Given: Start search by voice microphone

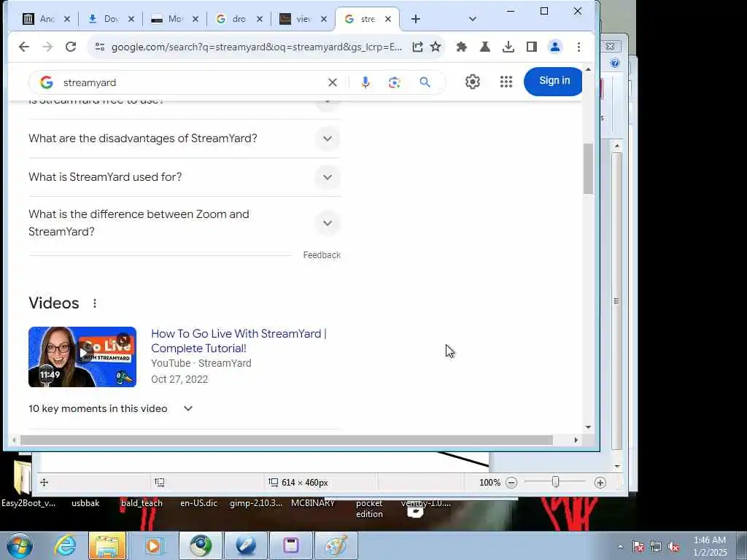Looking at the screenshot, I should click(x=365, y=82).
